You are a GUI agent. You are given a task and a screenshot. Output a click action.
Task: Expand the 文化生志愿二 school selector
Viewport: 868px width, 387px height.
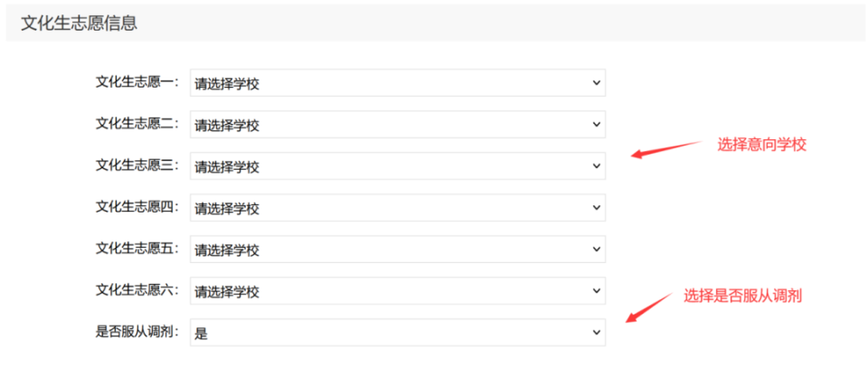click(x=396, y=125)
